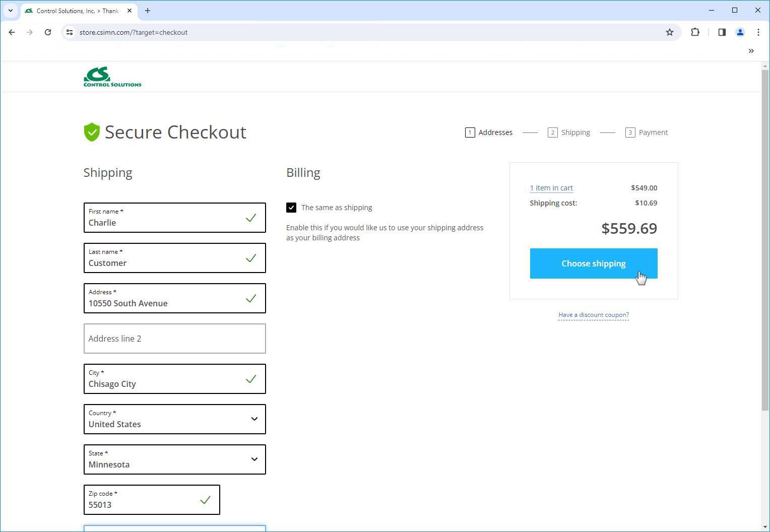Click the Control Solutions logo
Viewport: 770px width, 532px height.
tap(112, 77)
